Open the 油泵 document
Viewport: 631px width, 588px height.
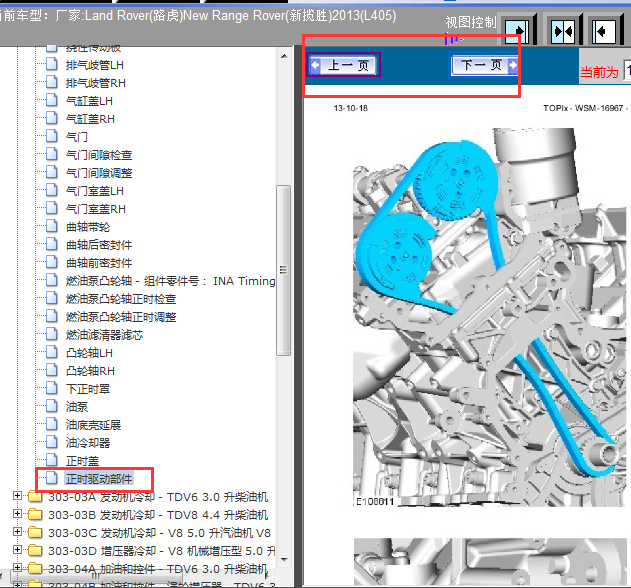coord(77,407)
